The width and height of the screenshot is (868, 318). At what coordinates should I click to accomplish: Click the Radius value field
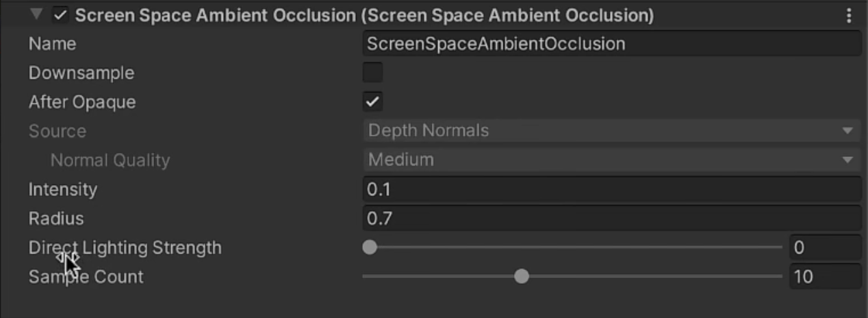[611, 219]
